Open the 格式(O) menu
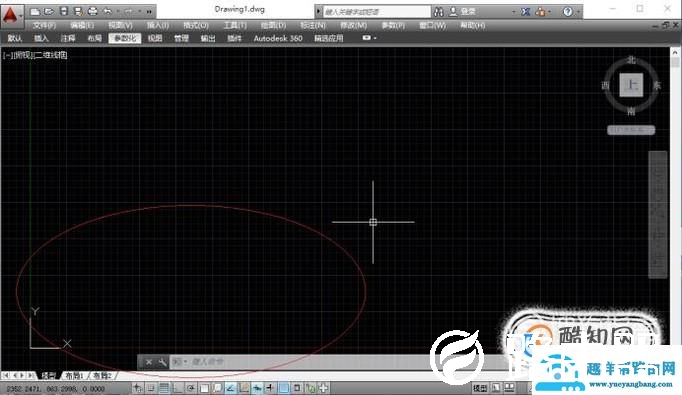 coord(196,25)
